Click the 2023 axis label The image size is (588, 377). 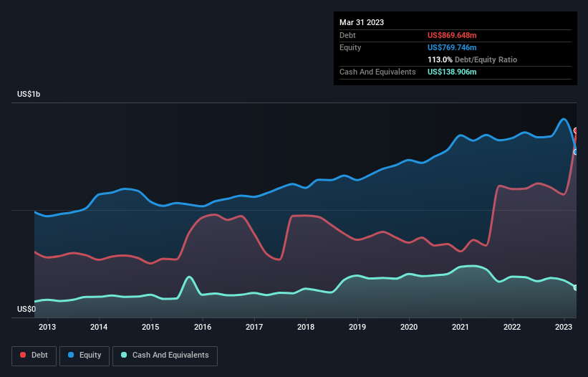[x=564, y=327]
